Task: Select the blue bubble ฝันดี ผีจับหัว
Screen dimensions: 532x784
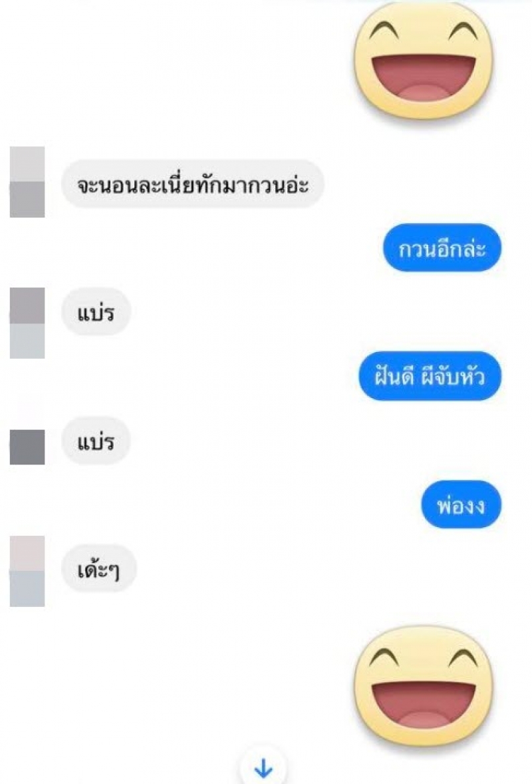Action: point(430,376)
